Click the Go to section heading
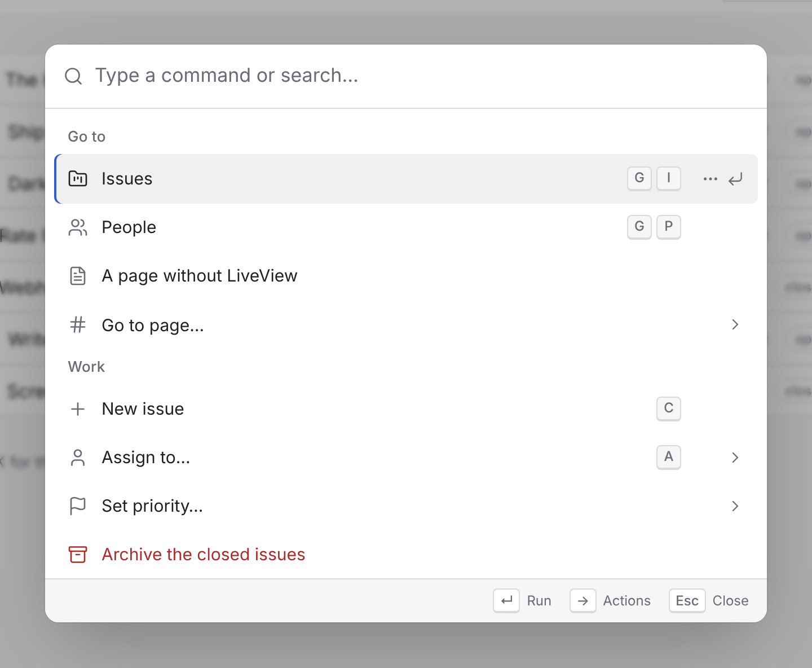Screen dimensions: 812x668 point(87,137)
